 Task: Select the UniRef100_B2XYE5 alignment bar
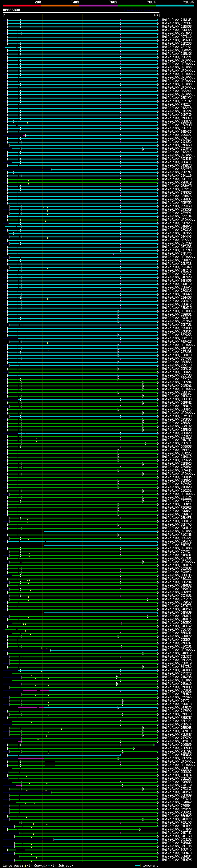tap(105, 169)
